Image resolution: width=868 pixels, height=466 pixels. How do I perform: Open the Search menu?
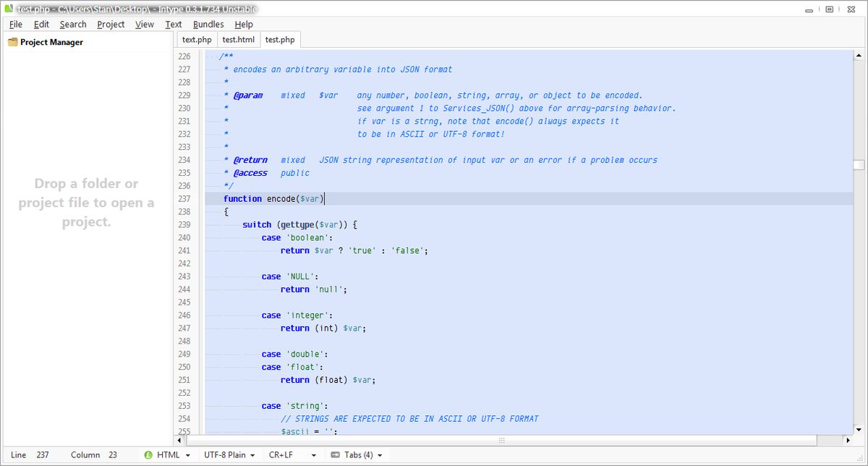tap(72, 24)
